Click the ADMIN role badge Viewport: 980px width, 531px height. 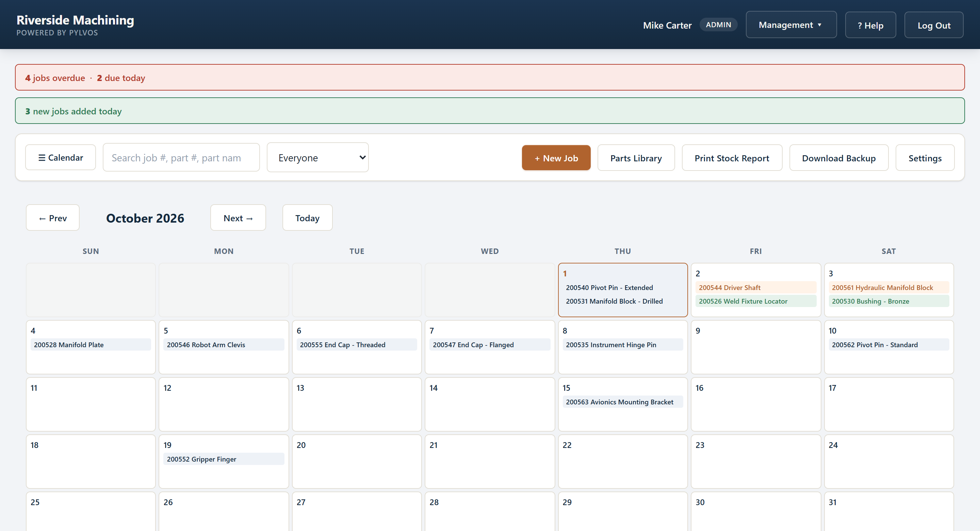click(718, 25)
